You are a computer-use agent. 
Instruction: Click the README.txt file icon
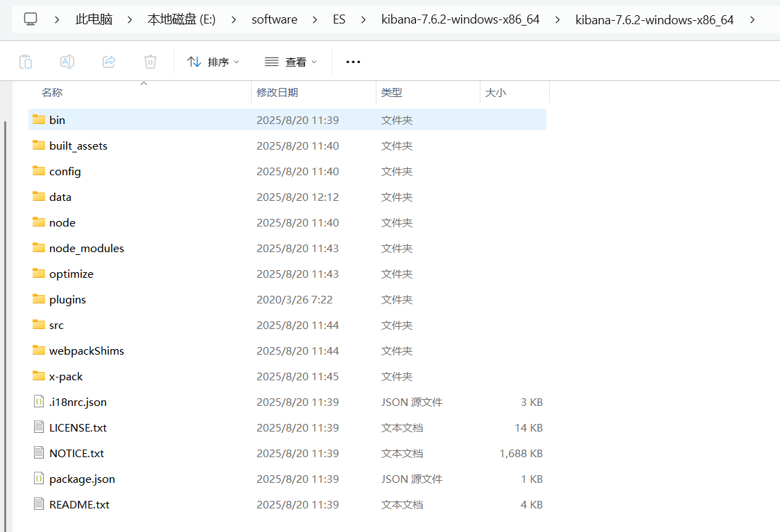[39, 504]
